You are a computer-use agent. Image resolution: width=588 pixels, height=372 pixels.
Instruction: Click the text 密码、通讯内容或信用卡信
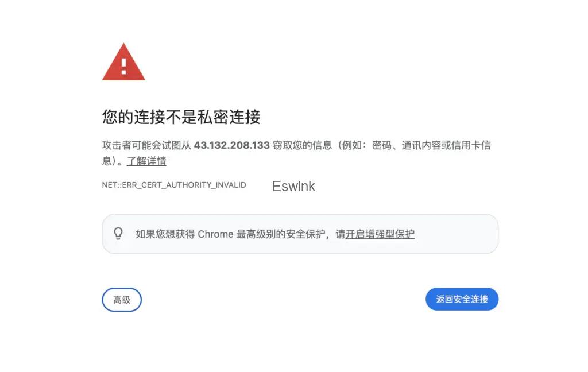[431, 145]
